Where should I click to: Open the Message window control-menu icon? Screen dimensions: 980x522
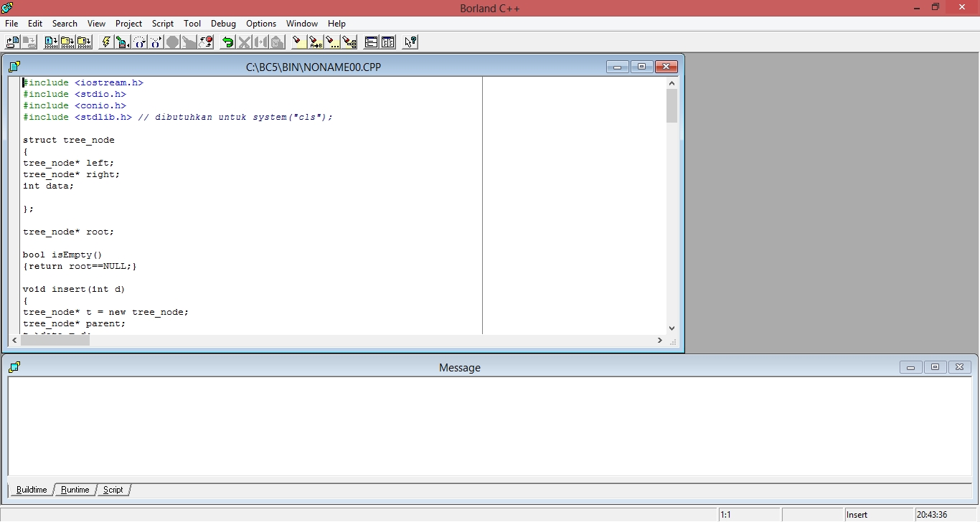(14, 367)
